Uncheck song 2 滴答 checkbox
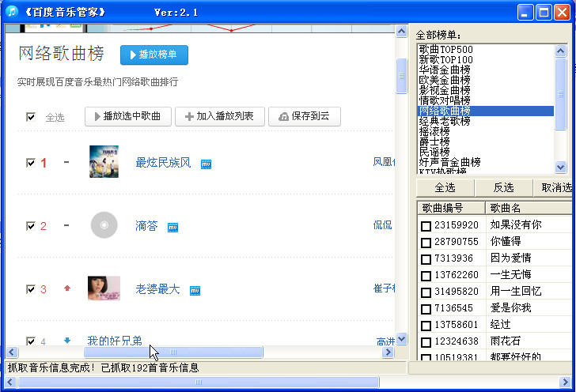Screen dimensions: 576x392 coord(31,226)
